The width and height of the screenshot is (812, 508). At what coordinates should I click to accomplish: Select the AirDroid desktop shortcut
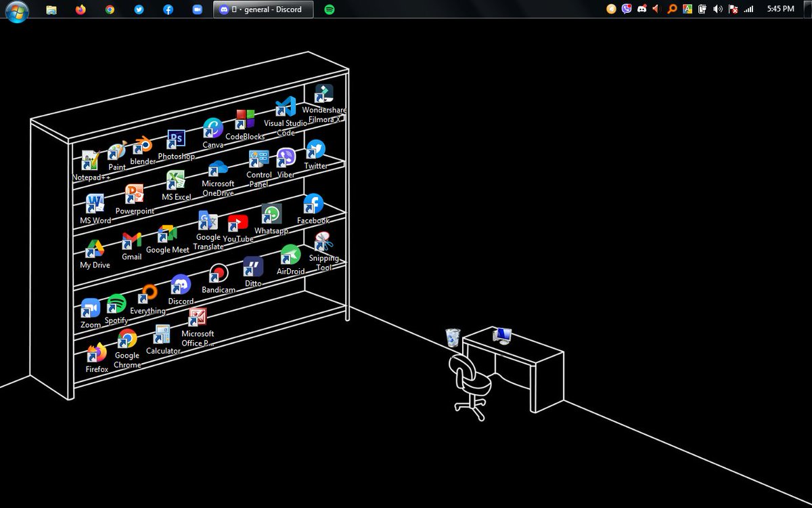pyautogui.click(x=290, y=260)
